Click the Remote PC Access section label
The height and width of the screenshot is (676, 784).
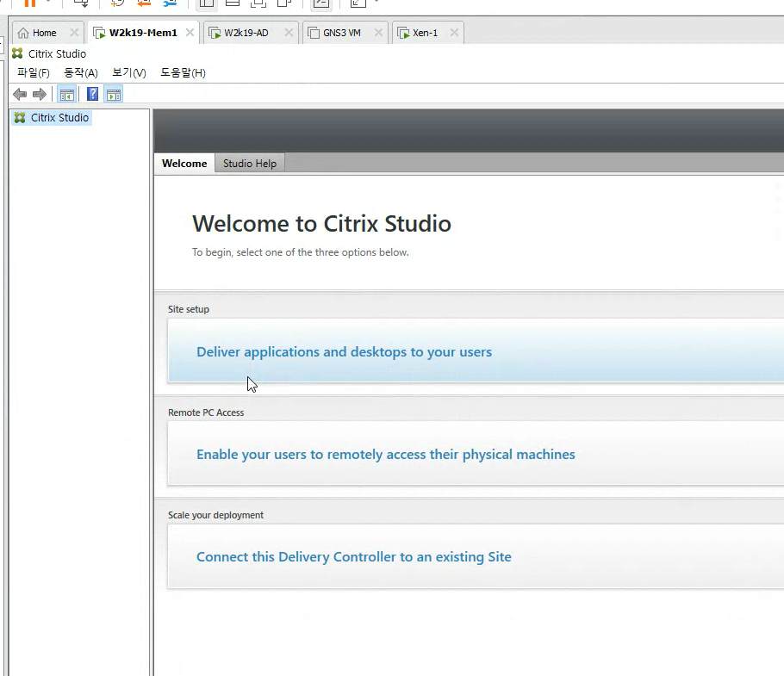coord(206,412)
